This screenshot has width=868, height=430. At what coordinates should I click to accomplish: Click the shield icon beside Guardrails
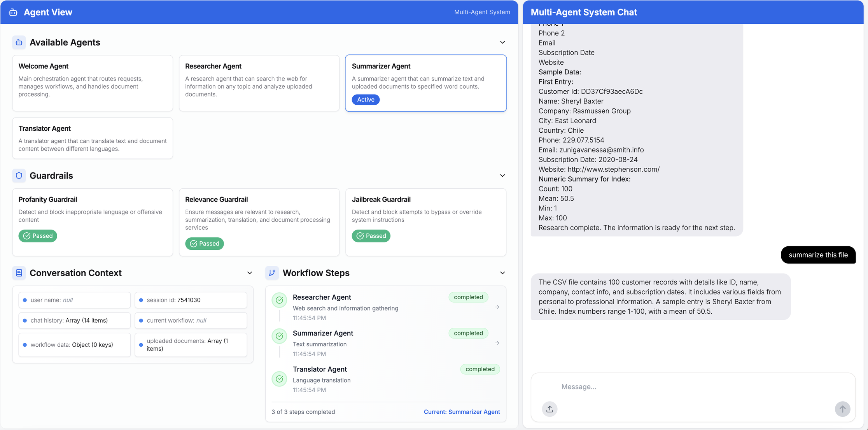click(19, 176)
